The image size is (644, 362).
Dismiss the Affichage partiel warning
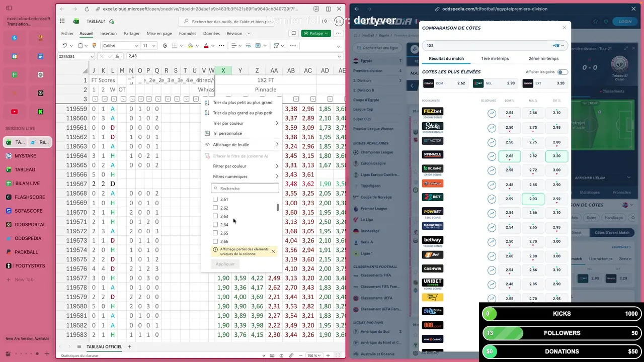(273, 251)
